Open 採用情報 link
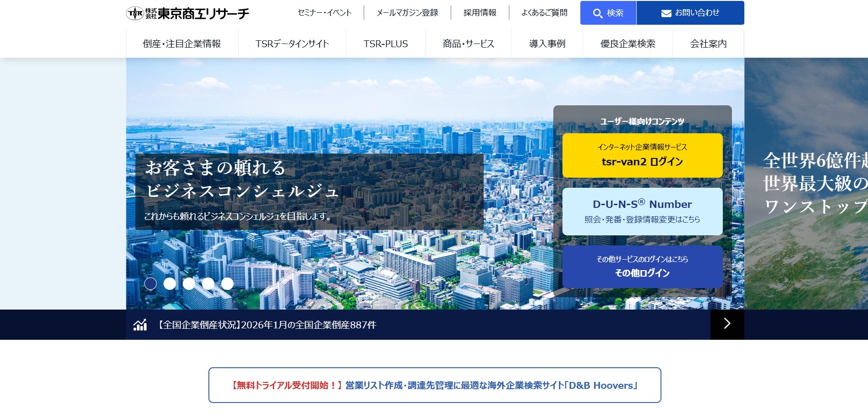This screenshot has width=868, height=419. 480,13
